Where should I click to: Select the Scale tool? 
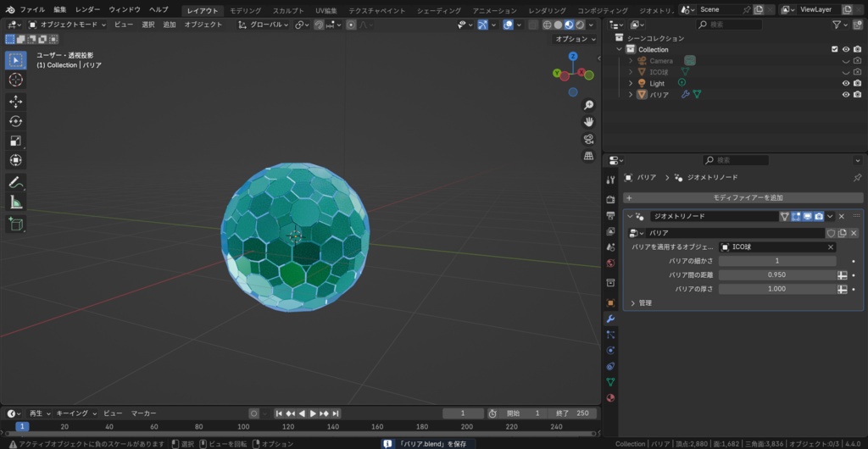(15, 141)
